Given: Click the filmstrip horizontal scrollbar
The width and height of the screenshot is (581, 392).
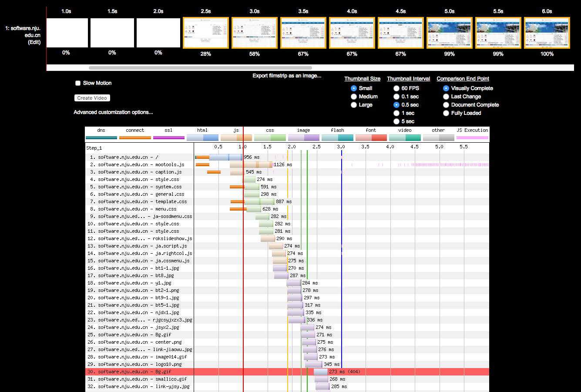Looking at the screenshot, I should [x=200, y=68].
